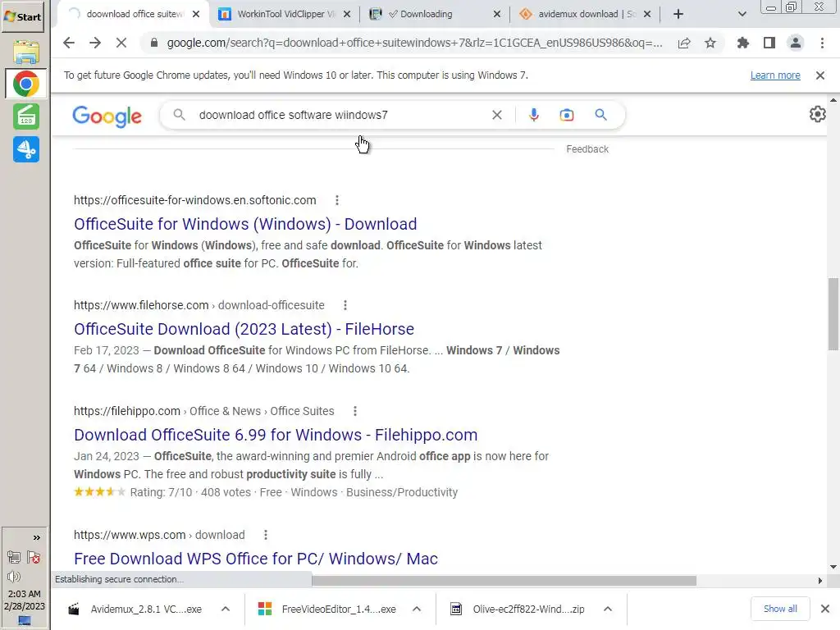Click the scroll right arrow at page bottom

pyautogui.click(x=820, y=581)
